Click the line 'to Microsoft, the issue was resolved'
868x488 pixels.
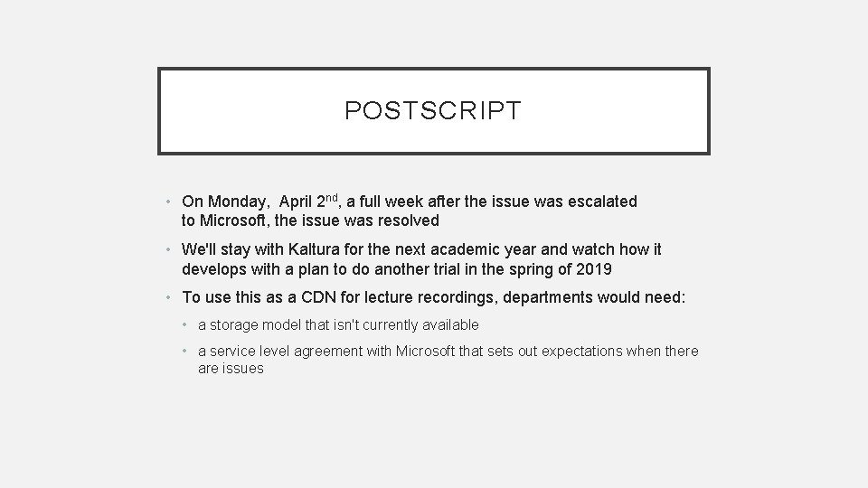pyautogui.click(x=310, y=221)
